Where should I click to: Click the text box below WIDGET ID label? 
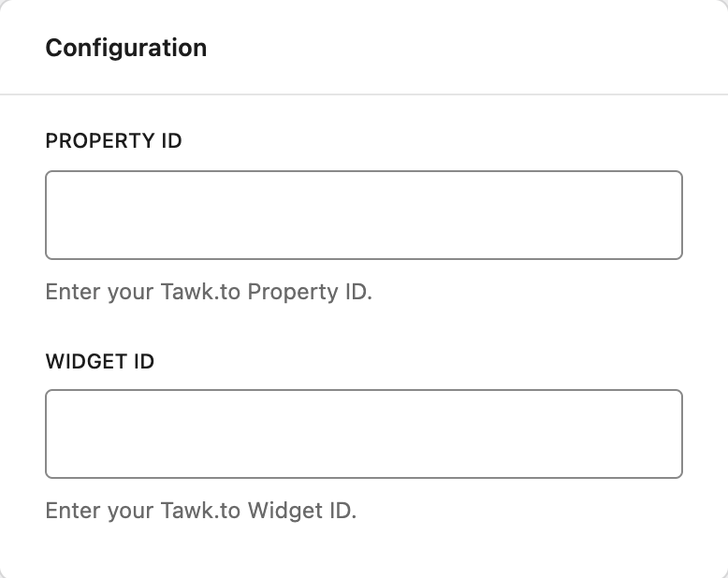pos(363,434)
